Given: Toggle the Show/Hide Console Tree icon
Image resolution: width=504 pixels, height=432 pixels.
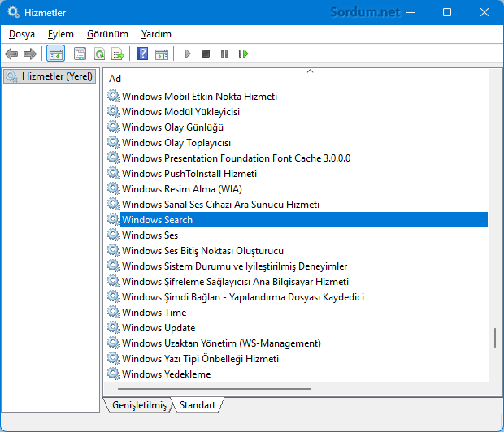Looking at the screenshot, I should point(55,54).
